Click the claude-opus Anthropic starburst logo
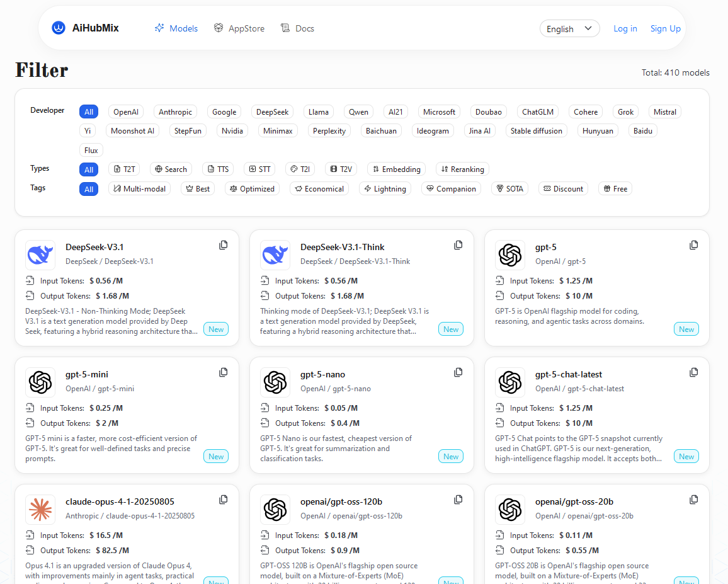The height and width of the screenshot is (584, 728). (x=40, y=509)
